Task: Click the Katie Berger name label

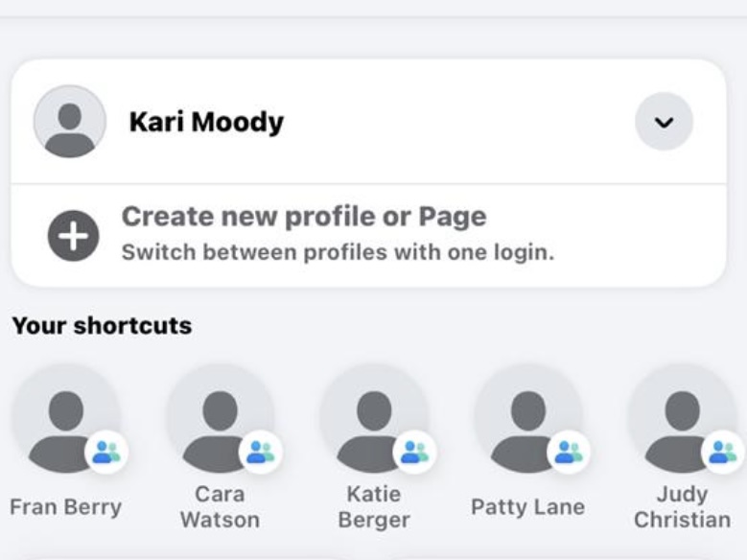Action: click(374, 507)
